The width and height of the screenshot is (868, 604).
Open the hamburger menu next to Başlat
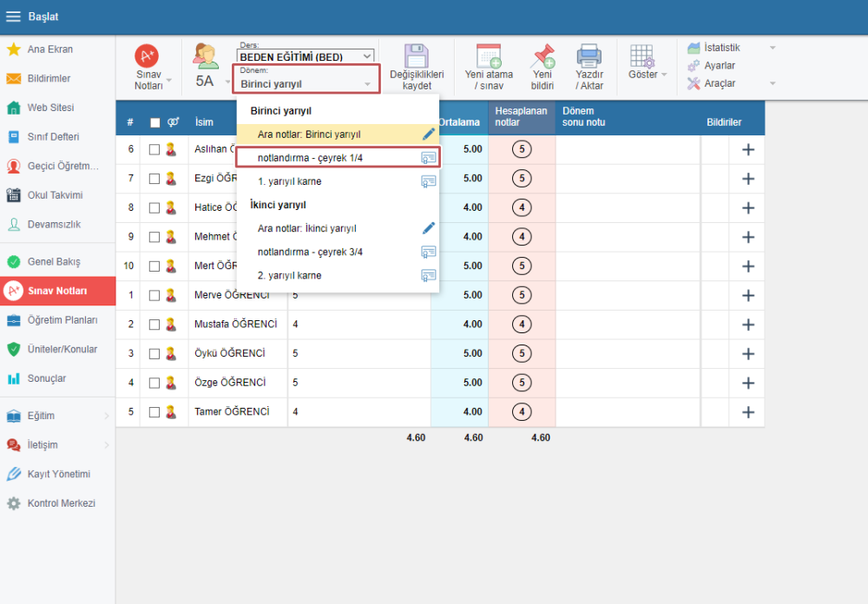13,16
